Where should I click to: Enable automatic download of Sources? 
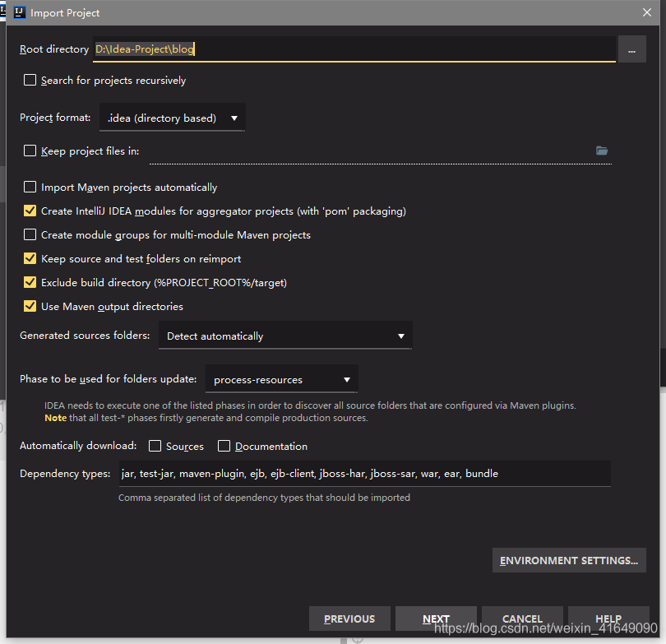(155, 446)
